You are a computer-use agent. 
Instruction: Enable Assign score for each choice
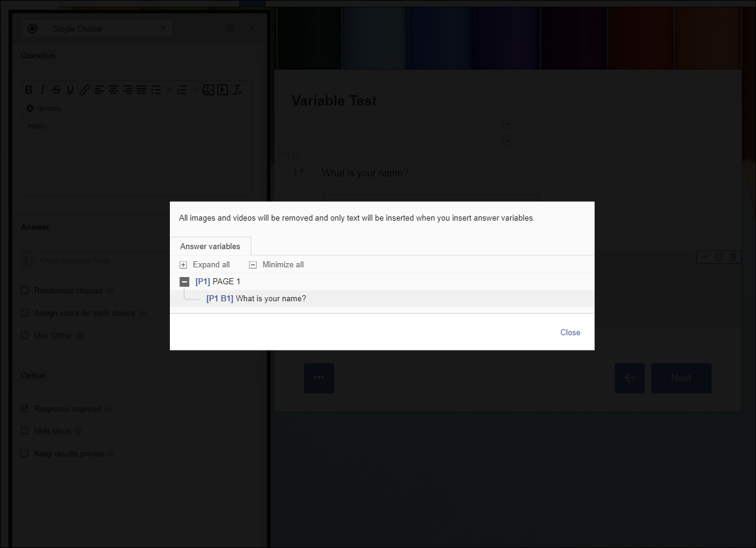(25, 313)
